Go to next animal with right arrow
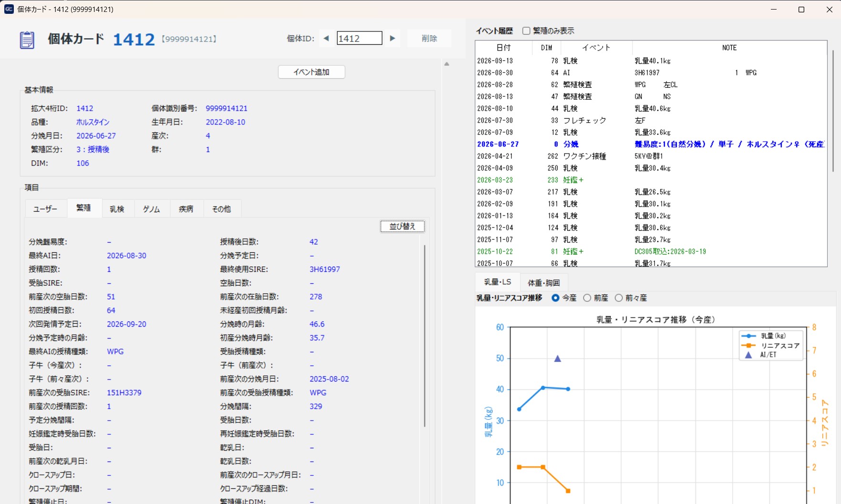 (393, 38)
